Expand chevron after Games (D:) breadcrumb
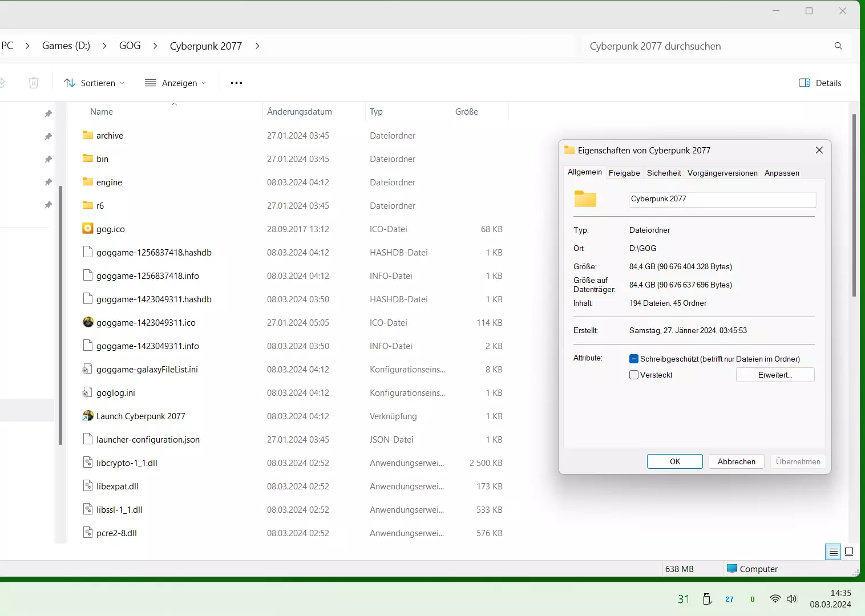Screen dimensions: 865x616 click(x=104, y=46)
